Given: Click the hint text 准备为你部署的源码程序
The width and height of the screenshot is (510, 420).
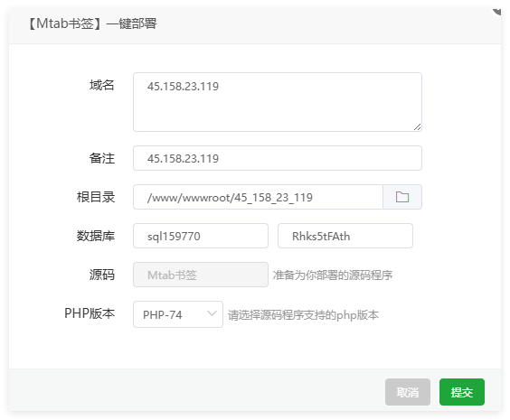Looking at the screenshot, I should 333,275.
